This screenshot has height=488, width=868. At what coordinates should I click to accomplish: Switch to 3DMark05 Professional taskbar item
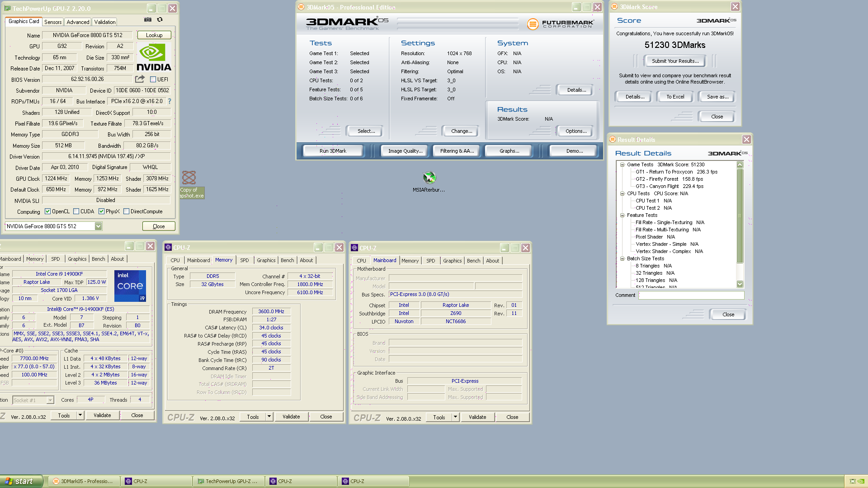pos(84,481)
